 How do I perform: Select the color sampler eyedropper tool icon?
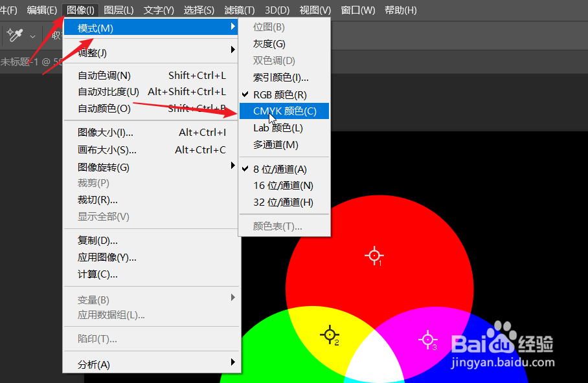(15, 35)
